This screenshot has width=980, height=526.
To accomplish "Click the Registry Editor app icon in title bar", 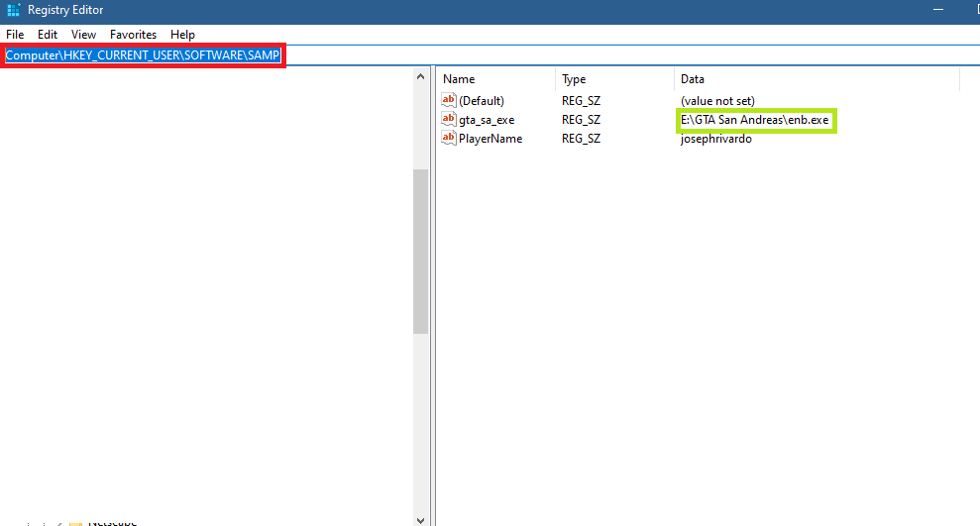I will tap(14, 10).
